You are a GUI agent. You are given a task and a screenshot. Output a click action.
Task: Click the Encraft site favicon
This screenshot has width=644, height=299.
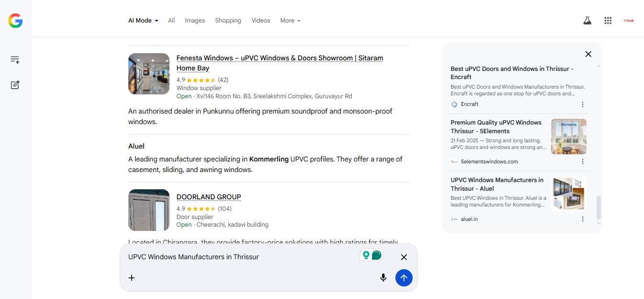pos(454,104)
